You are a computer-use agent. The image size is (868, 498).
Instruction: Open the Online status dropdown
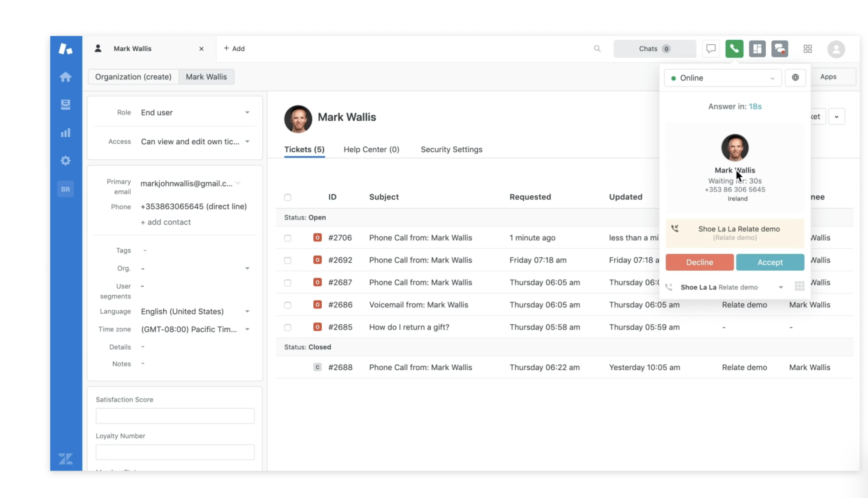coord(722,78)
